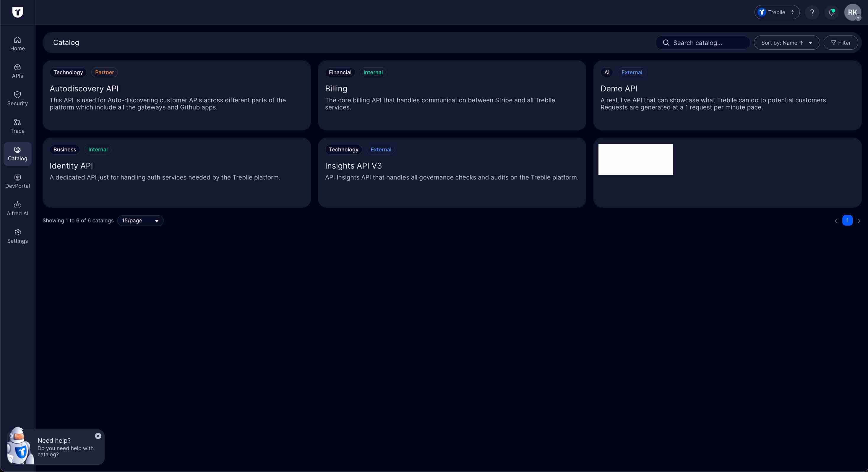Change items per page with 15/page dropdown

click(x=140, y=221)
